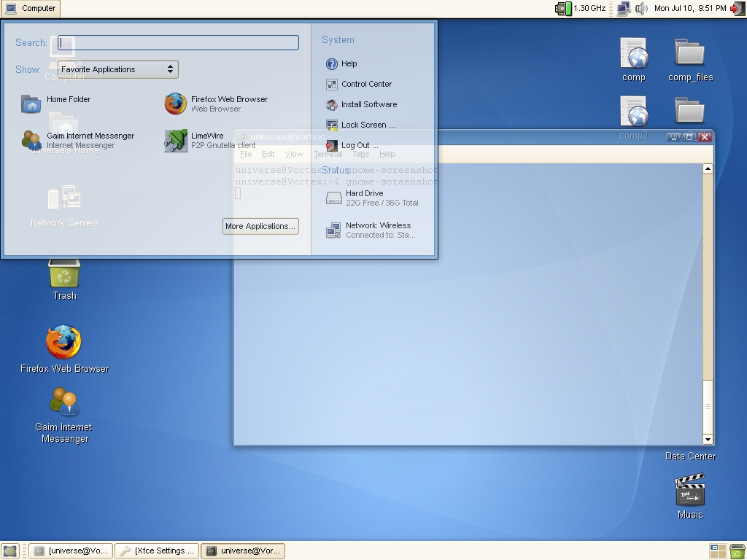
Task: Launch Firefox Web Browser from the menu
Action: point(216,104)
